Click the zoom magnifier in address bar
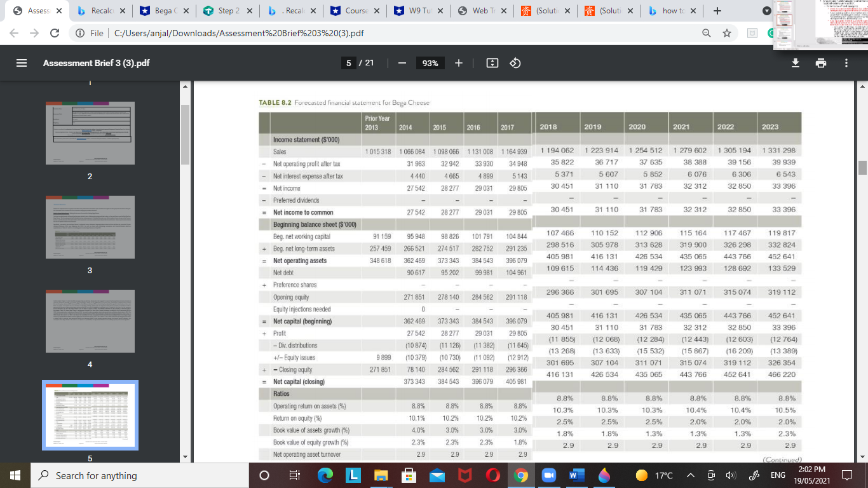This screenshot has width=868, height=488. click(707, 33)
